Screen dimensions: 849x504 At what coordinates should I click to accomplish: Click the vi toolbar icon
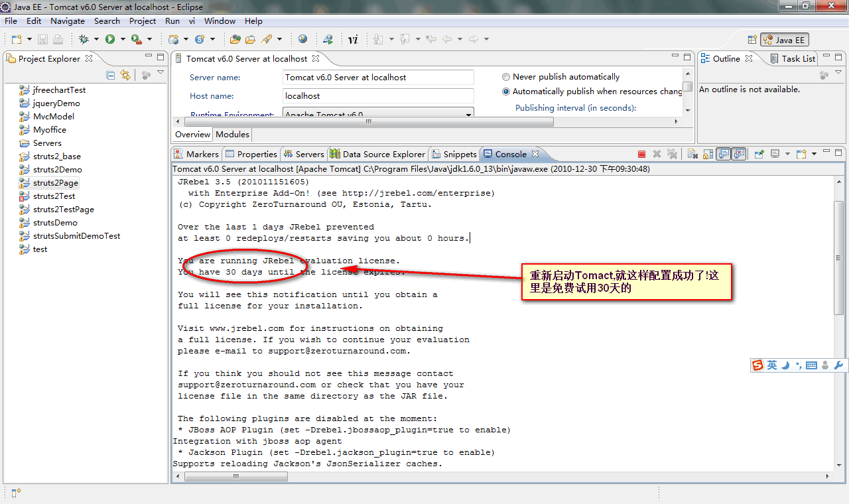tap(353, 40)
